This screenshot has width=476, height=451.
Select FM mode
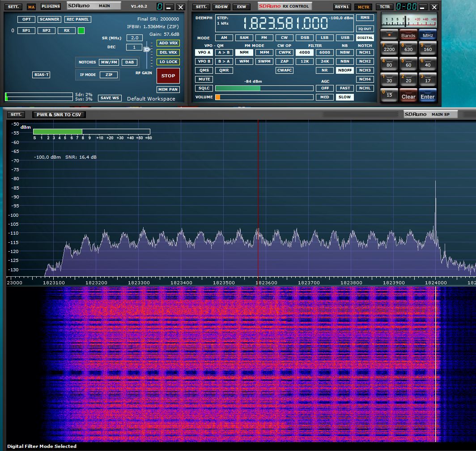pyautogui.click(x=264, y=38)
